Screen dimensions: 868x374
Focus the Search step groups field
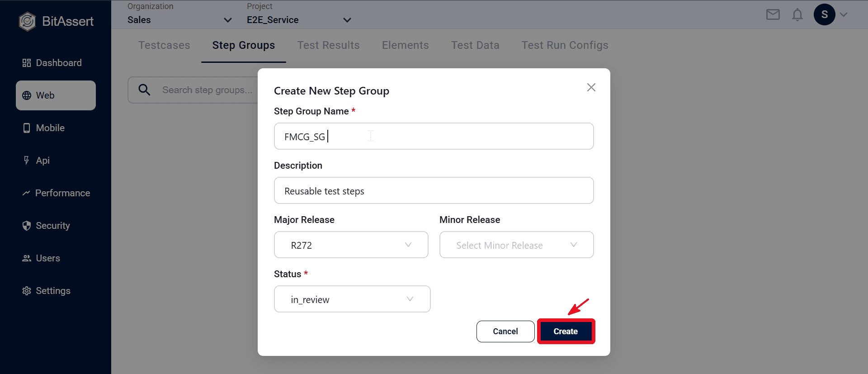click(x=208, y=90)
